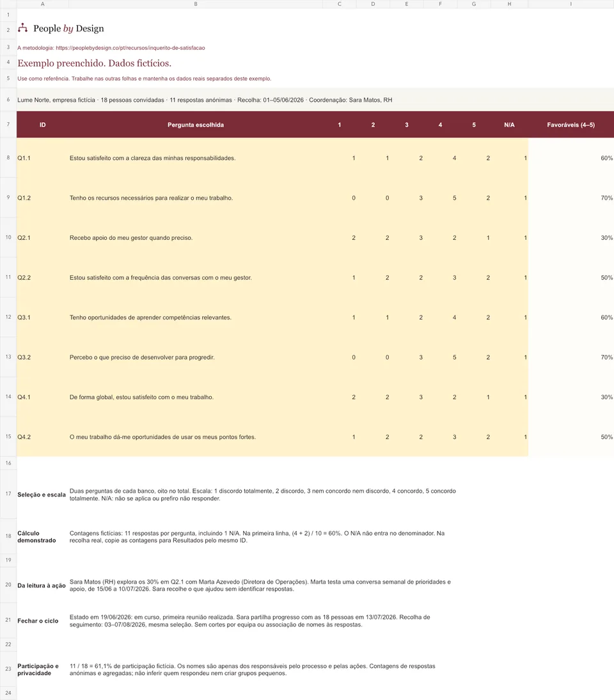This screenshot has width=614, height=700.
Task: Select column I header
Action: [571, 4]
